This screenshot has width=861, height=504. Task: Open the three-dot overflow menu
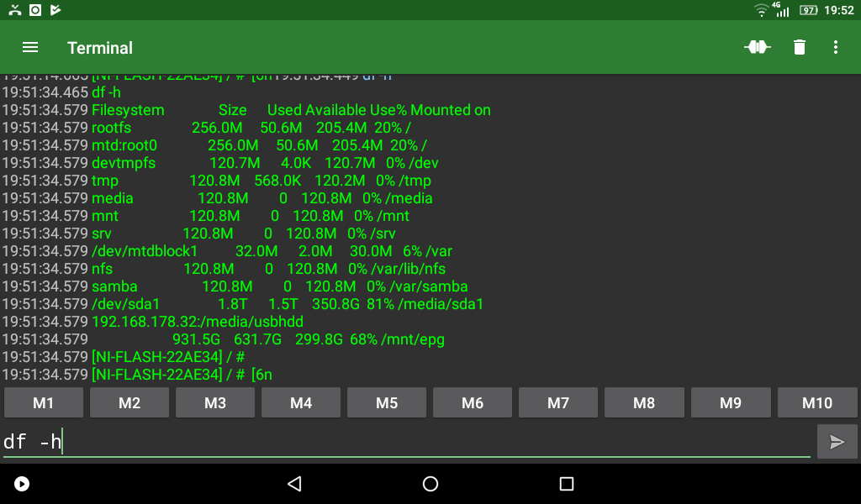coord(835,48)
